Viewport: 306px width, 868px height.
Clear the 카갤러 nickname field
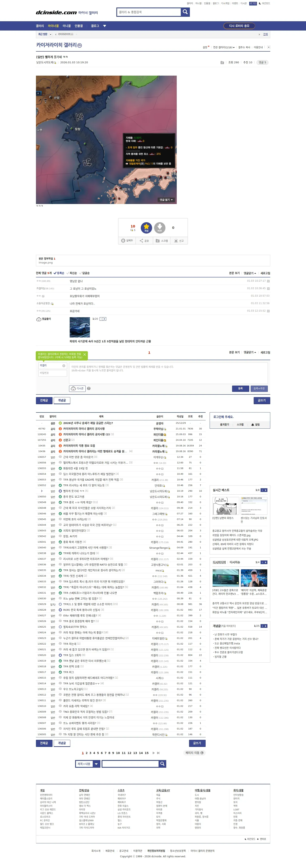(64, 366)
